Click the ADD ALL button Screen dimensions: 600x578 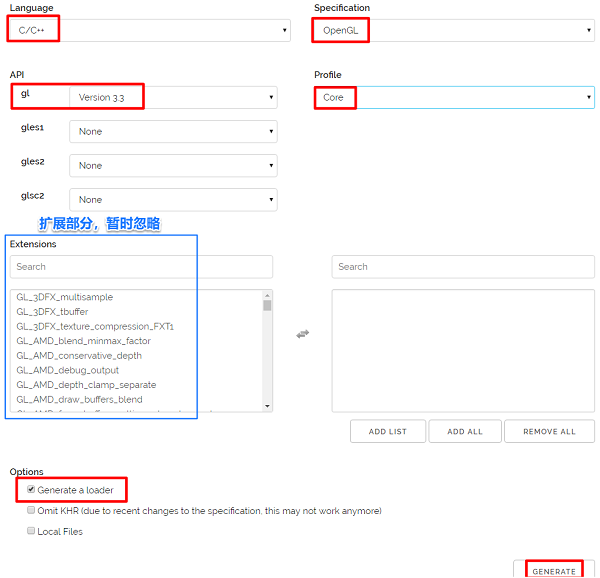click(x=465, y=431)
